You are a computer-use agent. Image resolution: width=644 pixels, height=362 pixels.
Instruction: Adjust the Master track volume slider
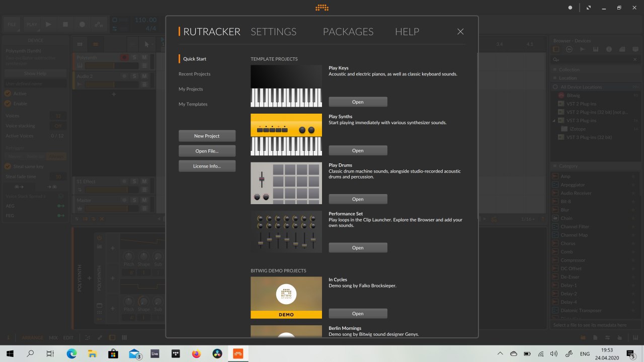pyautogui.click(x=111, y=209)
